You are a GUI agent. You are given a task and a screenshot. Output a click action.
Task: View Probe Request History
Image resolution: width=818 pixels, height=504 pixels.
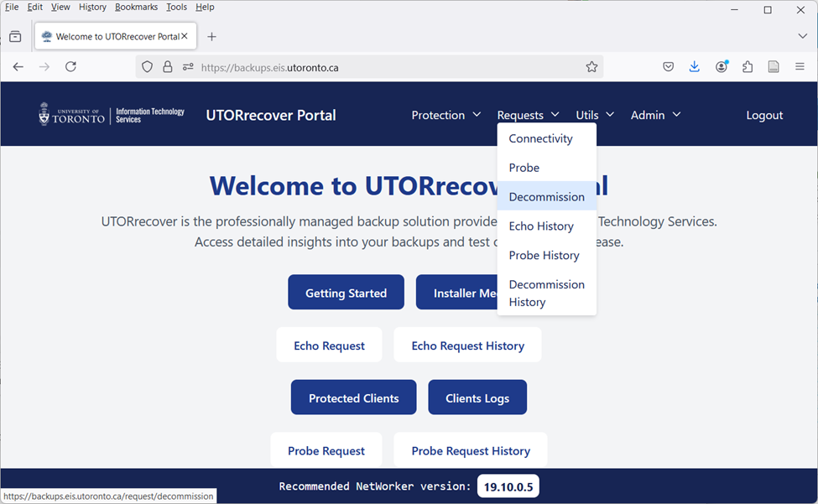click(471, 450)
